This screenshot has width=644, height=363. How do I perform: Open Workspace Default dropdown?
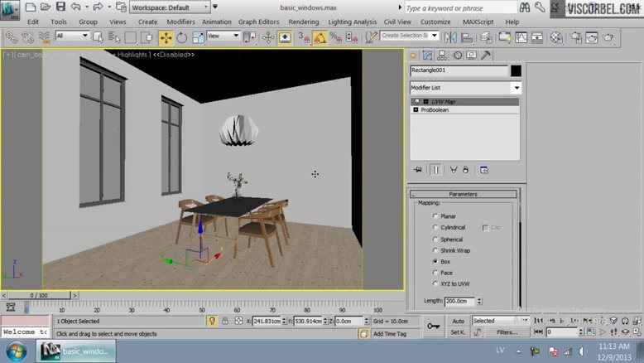click(x=171, y=7)
